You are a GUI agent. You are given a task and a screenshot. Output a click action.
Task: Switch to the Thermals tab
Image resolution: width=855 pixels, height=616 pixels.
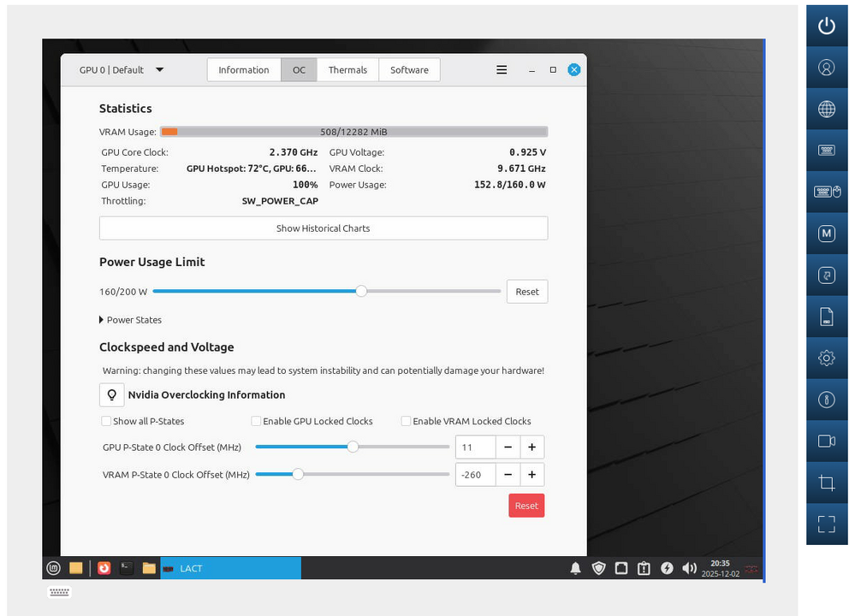347,70
